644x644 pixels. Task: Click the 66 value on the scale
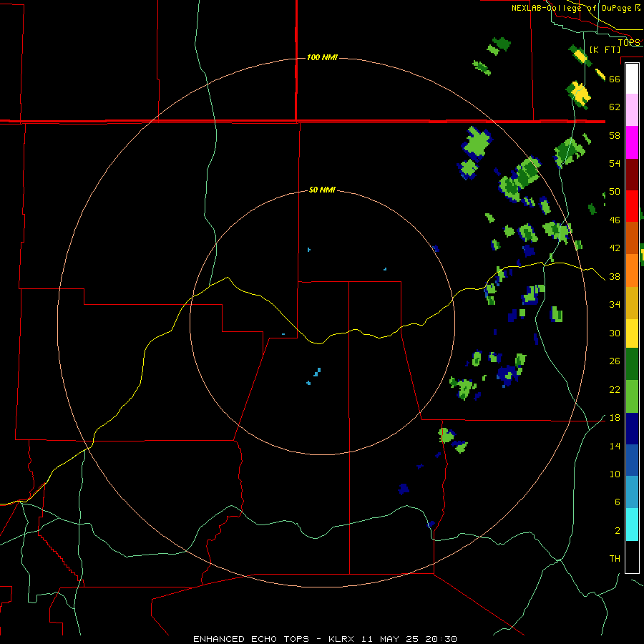click(x=615, y=79)
